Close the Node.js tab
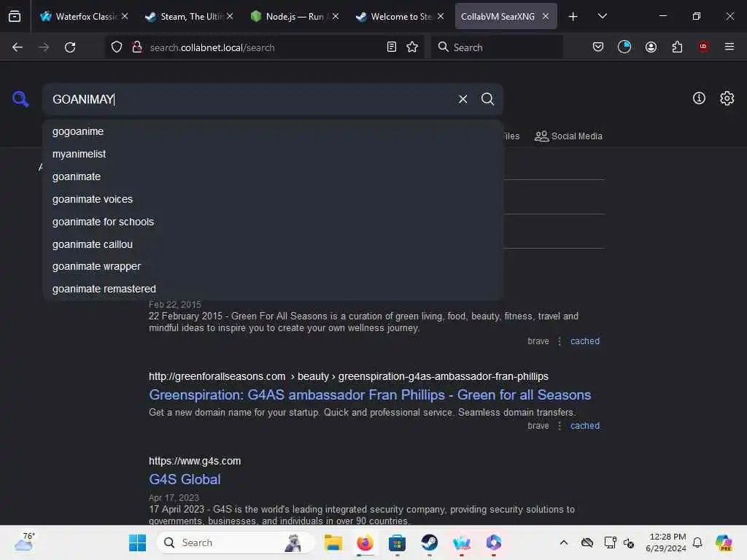Viewport: 747px width, 560px height. [336, 16]
